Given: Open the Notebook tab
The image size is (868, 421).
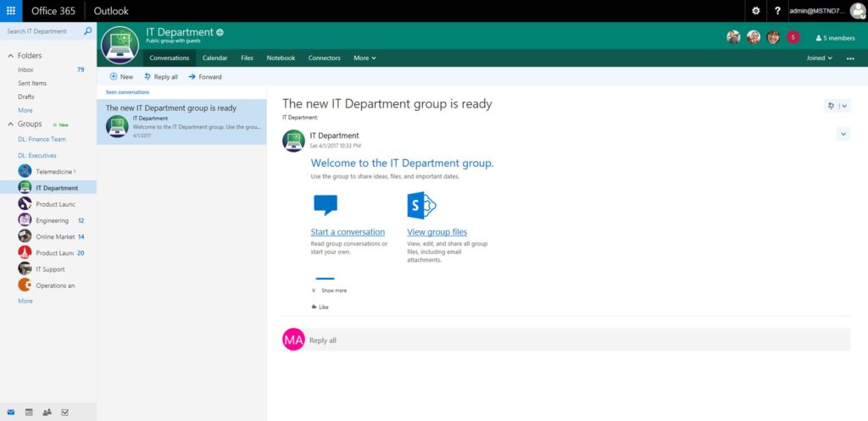Looking at the screenshot, I should point(281,58).
